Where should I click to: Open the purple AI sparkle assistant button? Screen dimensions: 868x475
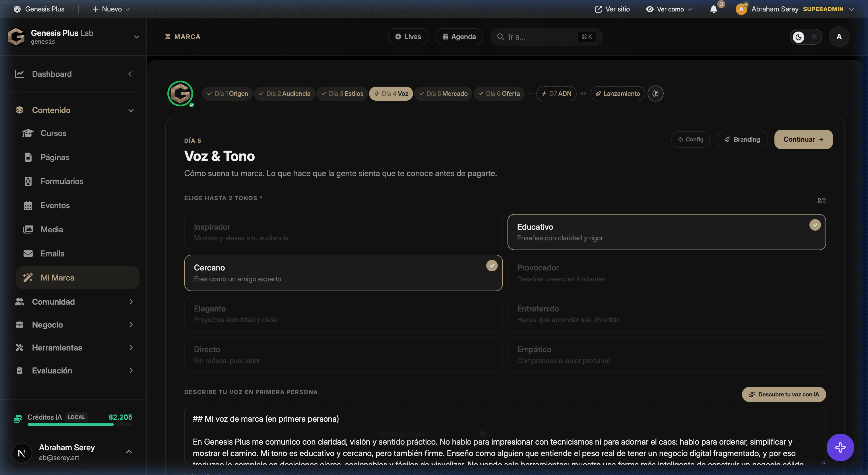pyautogui.click(x=840, y=447)
